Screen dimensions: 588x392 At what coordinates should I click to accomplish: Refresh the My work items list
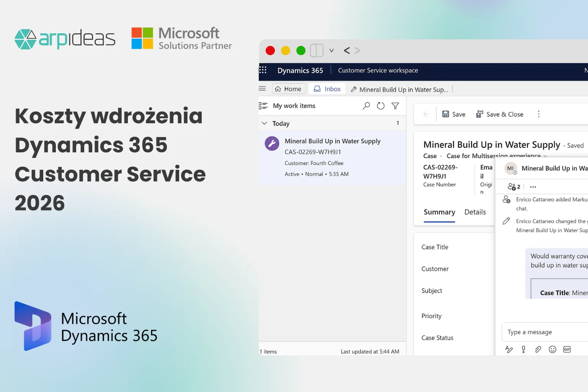click(x=381, y=106)
